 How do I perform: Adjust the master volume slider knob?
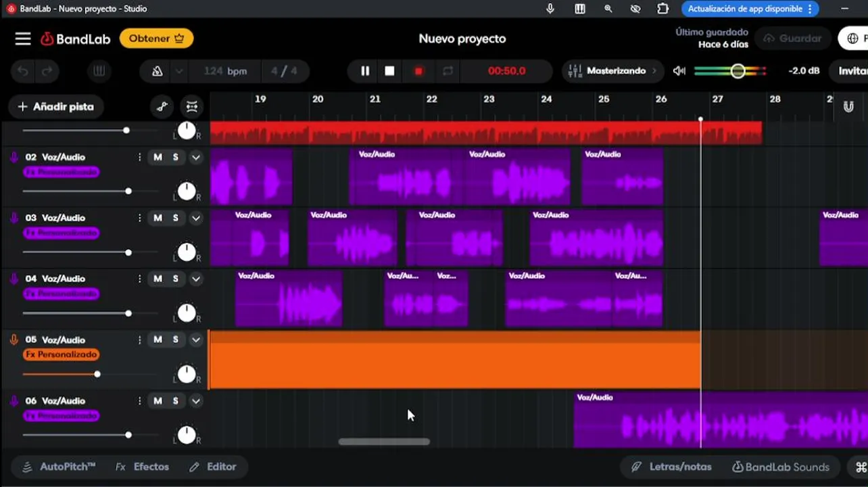(738, 71)
